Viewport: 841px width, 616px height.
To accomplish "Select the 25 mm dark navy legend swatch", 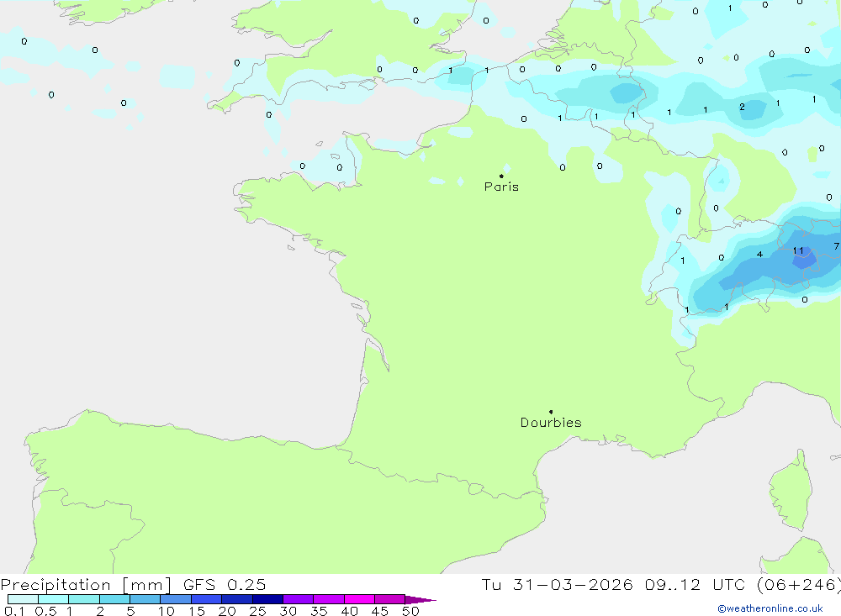I will [267, 599].
